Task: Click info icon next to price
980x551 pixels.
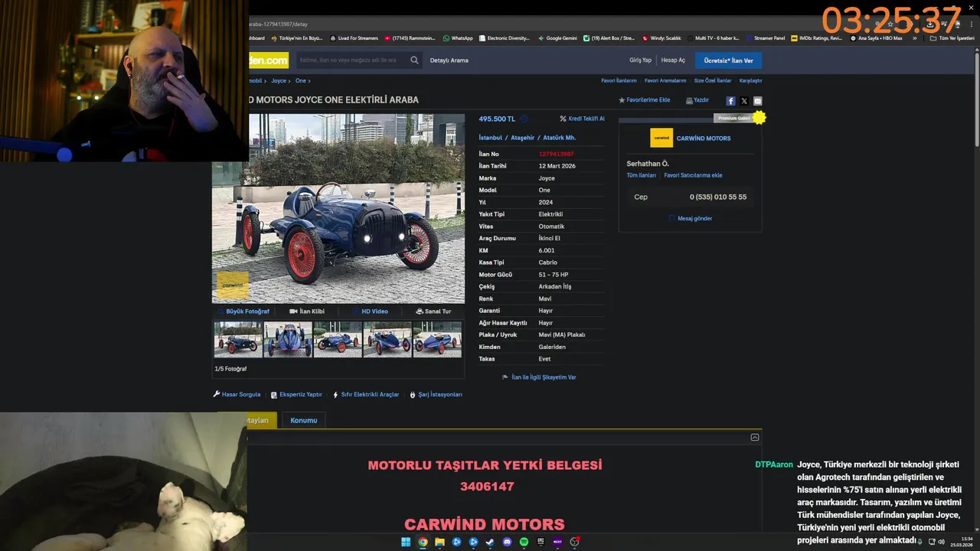Action: tap(524, 119)
